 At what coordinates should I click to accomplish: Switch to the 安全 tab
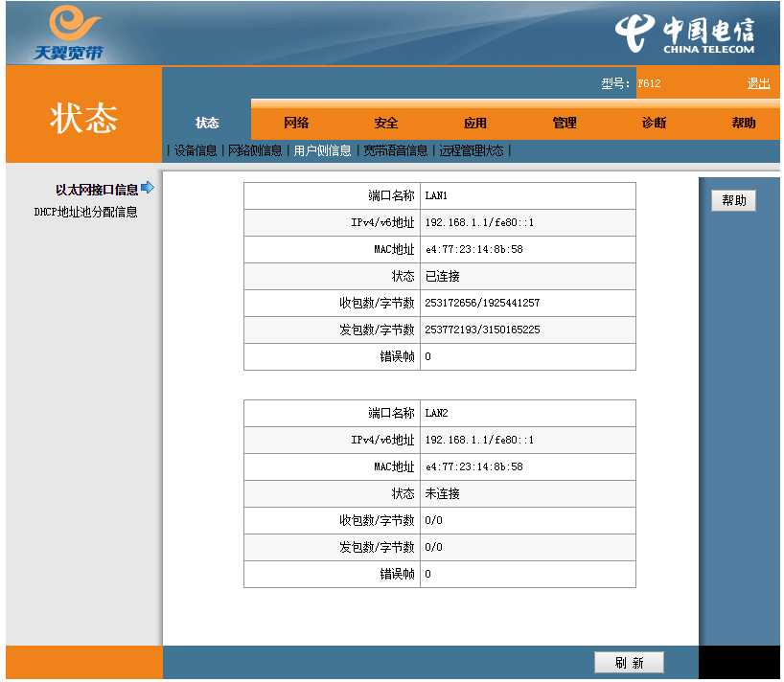click(x=385, y=123)
